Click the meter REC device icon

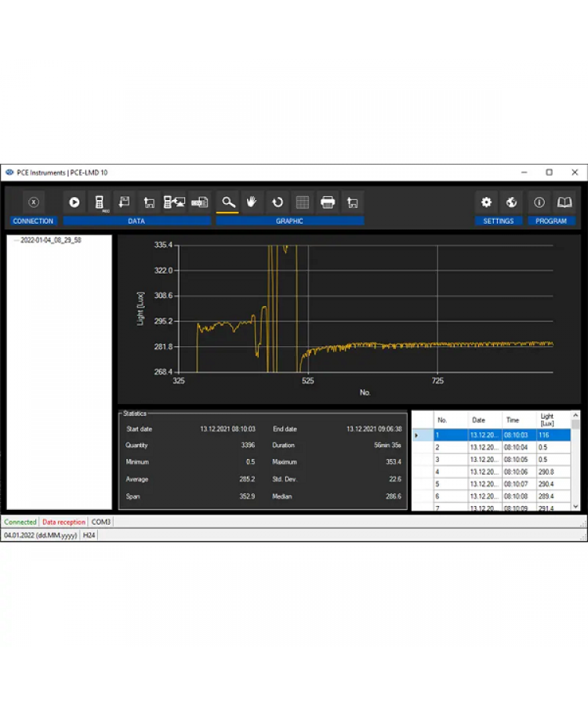coord(100,202)
